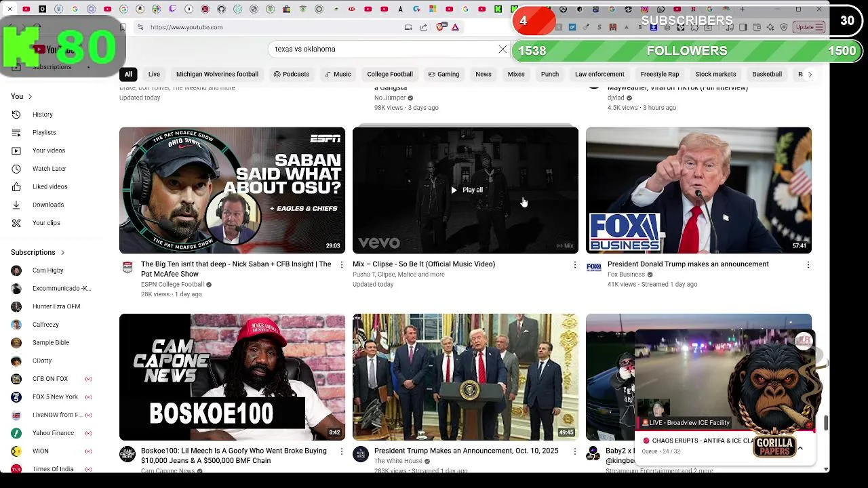Open Pat McAfee Show Saban thumbnail
The width and height of the screenshot is (868, 488).
[232, 190]
